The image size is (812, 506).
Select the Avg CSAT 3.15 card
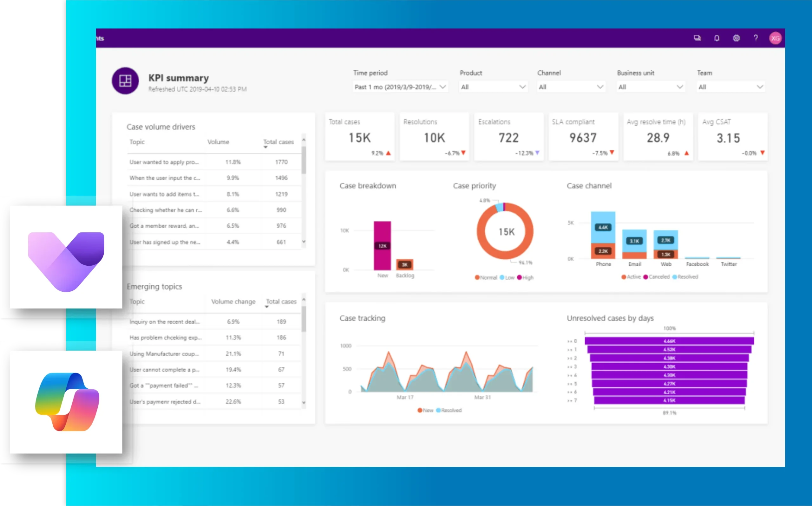click(733, 137)
